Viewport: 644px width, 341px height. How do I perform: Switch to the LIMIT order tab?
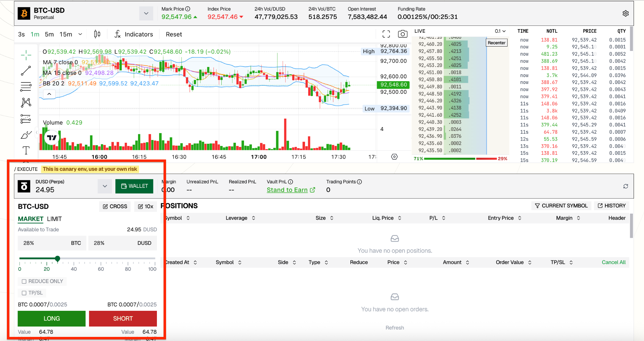point(54,219)
